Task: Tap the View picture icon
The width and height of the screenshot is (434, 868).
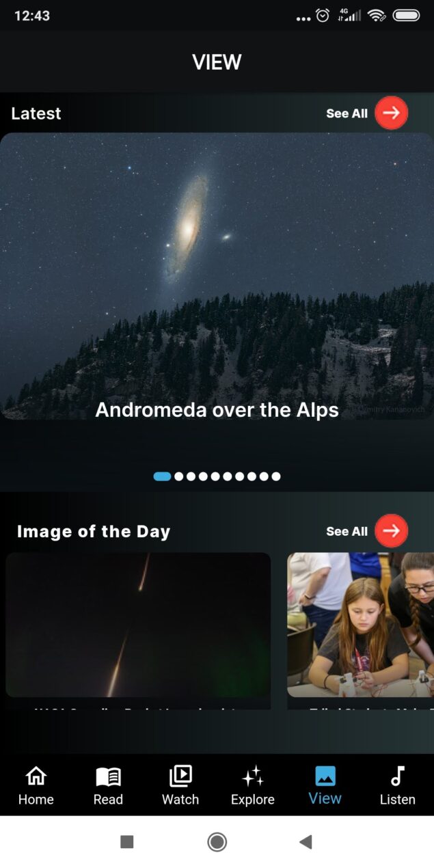Action: pos(325,776)
